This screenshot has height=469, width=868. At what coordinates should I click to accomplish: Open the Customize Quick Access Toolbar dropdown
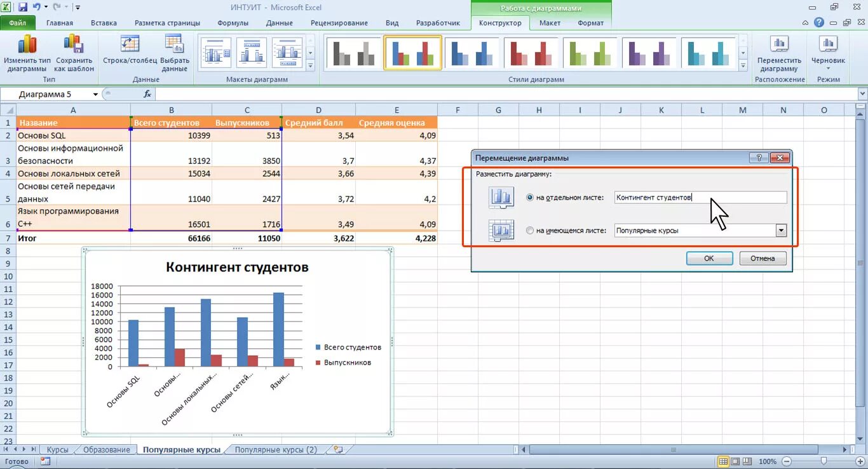tap(78, 8)
